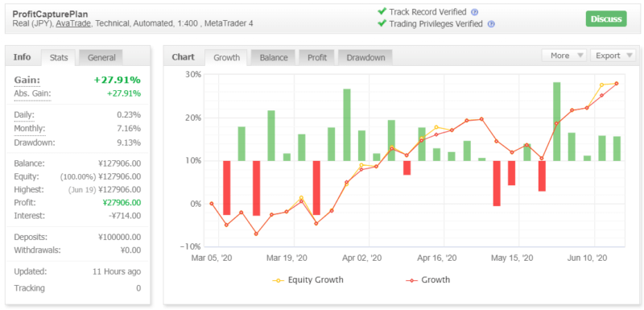Expand the More dropdown menu
644x310 pixels.
coord(564,56)
